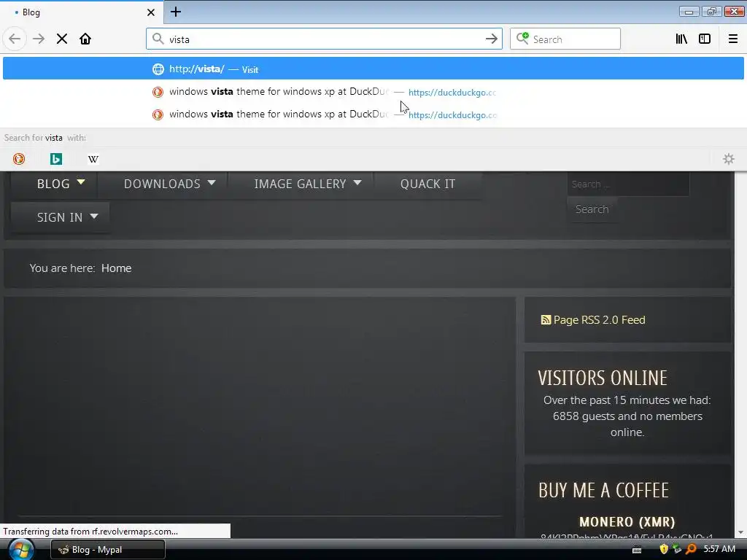Click the security shield tray icon

[x=664, y=549]
